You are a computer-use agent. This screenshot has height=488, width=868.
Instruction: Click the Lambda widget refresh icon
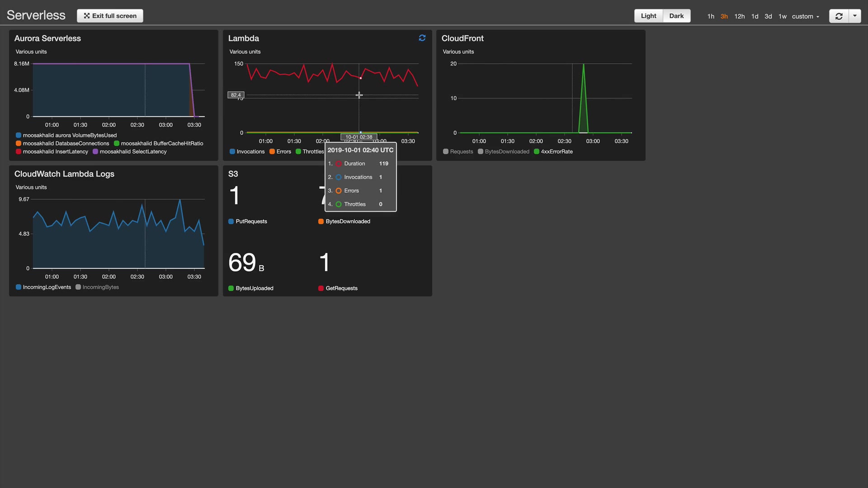422,38
